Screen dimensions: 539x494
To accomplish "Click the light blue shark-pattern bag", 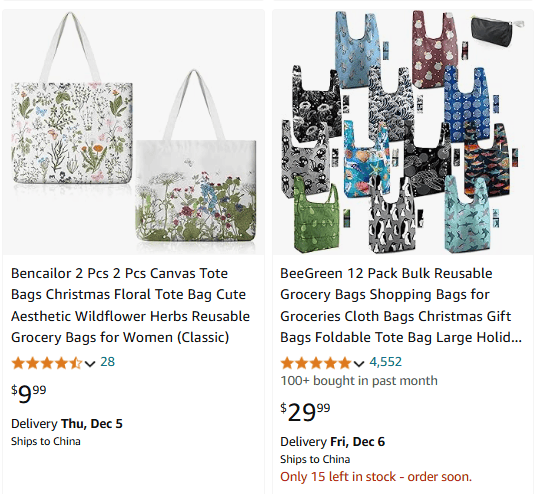I will tap(467, 214).
